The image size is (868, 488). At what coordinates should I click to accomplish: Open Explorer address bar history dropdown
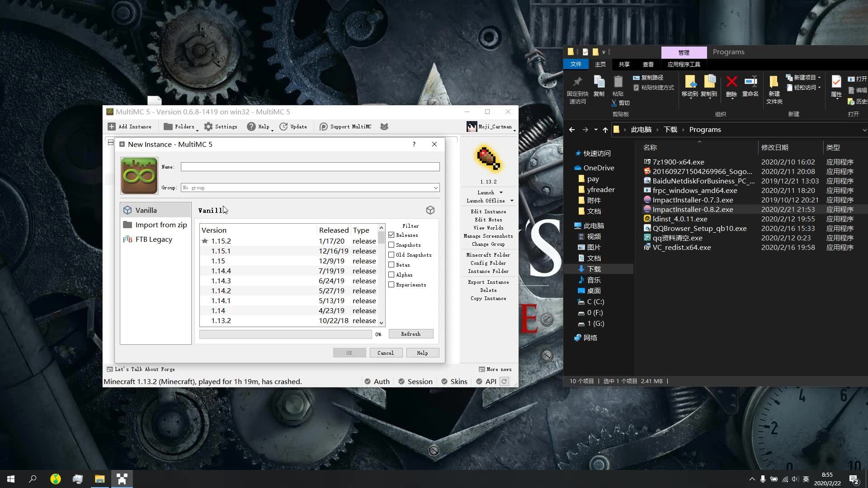[864, 130]
